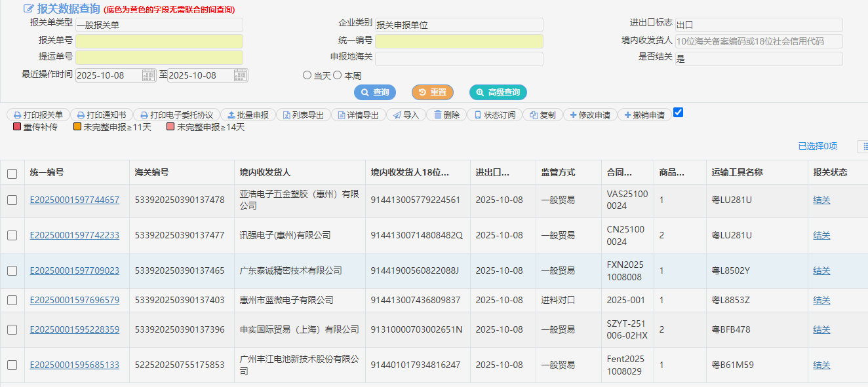
Task: Open calendar picker for start date
Action: pyautogui.click(x=149, y=75)
